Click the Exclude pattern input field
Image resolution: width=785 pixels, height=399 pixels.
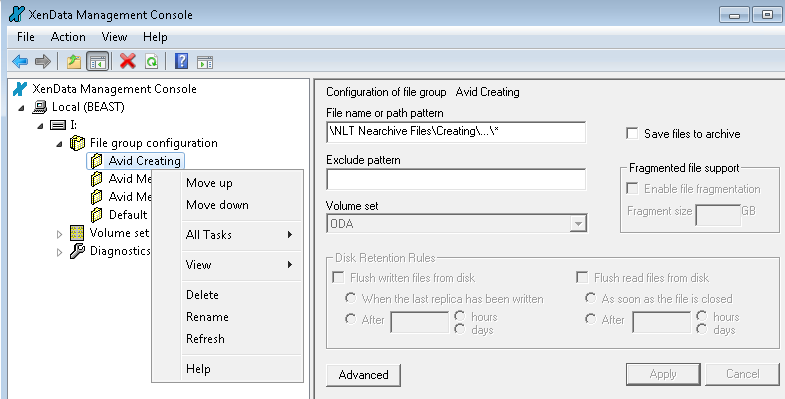[x=456, y=179]
